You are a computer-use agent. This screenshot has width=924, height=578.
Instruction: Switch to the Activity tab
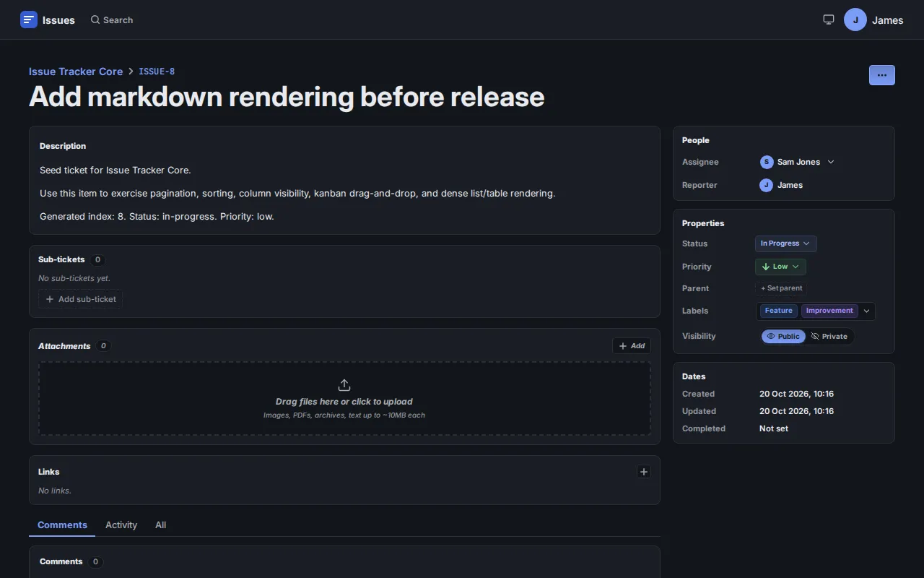(x=121, y=525)
